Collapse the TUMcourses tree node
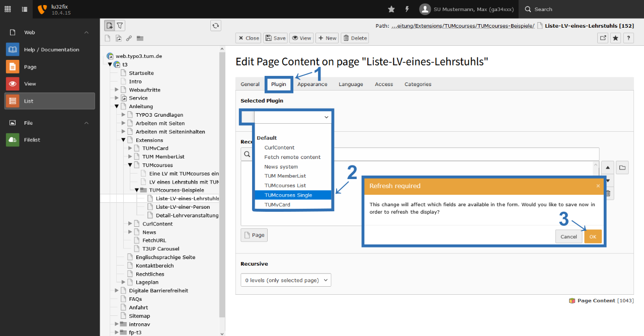This screenshot has width=644, height=336. (x=130, y=165)
